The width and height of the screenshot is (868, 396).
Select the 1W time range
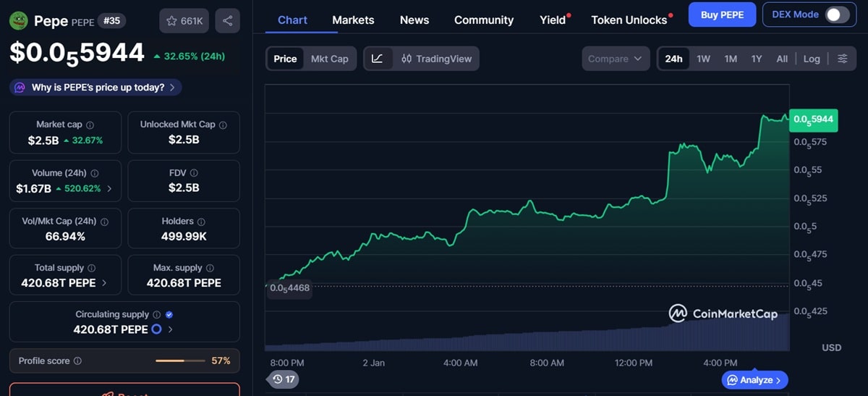[x=703, y=59]
